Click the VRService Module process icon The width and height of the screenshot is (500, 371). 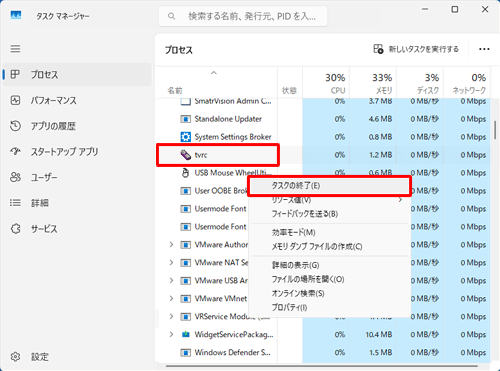pos(185,316)
